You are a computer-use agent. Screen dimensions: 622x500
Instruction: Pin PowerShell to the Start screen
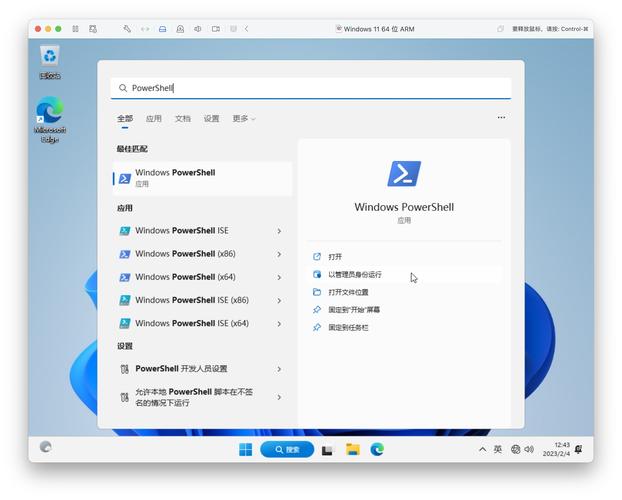(404, 310)
